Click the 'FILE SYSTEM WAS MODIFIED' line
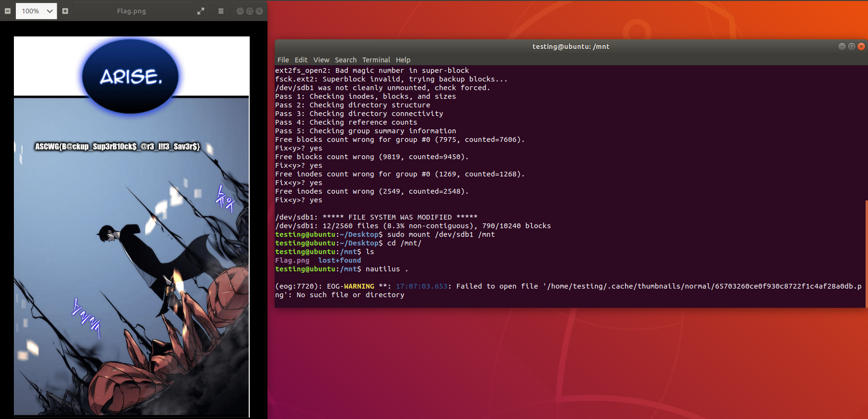Image resolution: width=868 pixels, height=419 pixels. pos(376,217)
